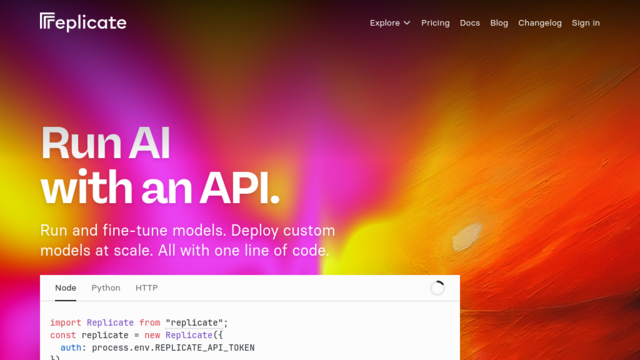Click the "replicate" package link in code
640x360 pixels.
pyautogui.click(x=194, y=323)
